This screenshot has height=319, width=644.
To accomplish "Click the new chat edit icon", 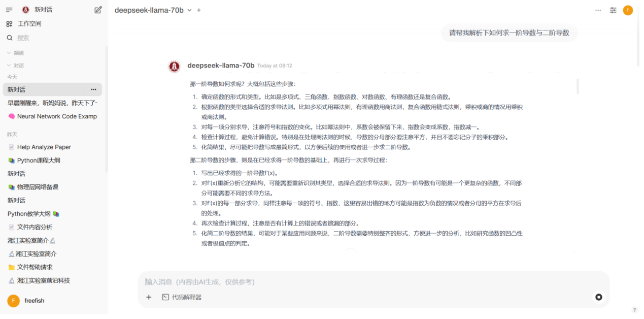I will [x=98, y=10].
